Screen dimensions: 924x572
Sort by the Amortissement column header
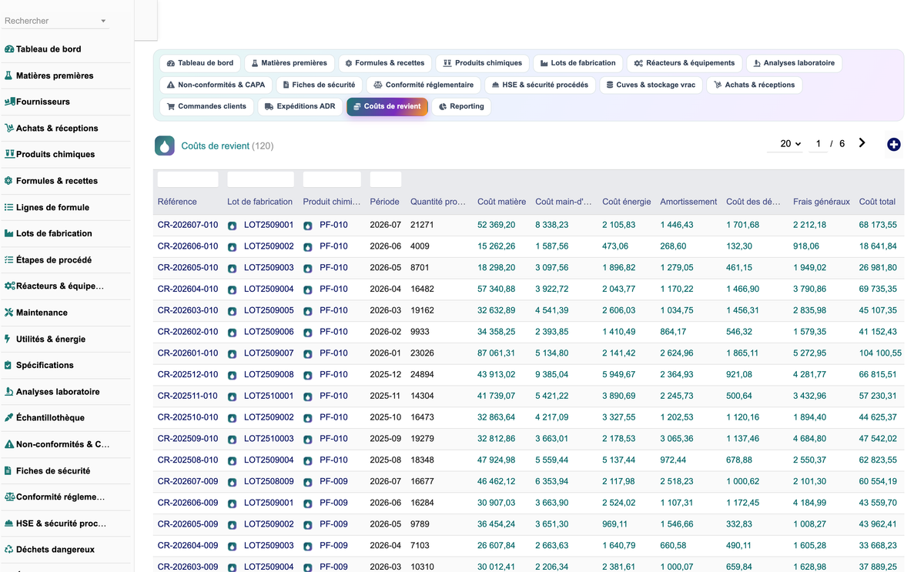click(x=688, y=202)
